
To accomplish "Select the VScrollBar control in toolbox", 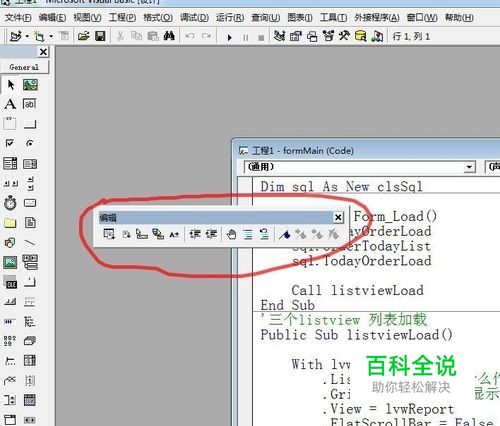I will [x=30, y=184].
